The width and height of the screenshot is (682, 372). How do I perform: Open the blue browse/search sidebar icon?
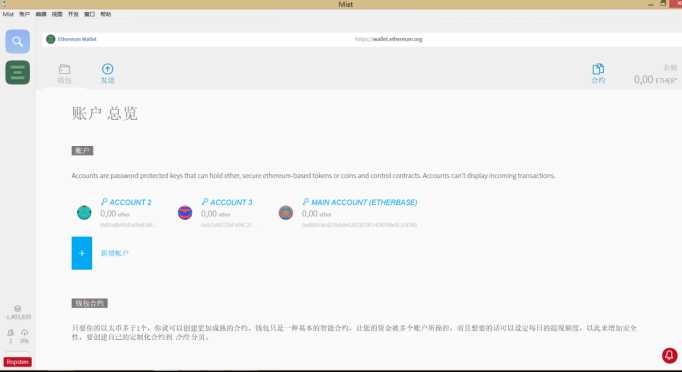click(17, 41)
